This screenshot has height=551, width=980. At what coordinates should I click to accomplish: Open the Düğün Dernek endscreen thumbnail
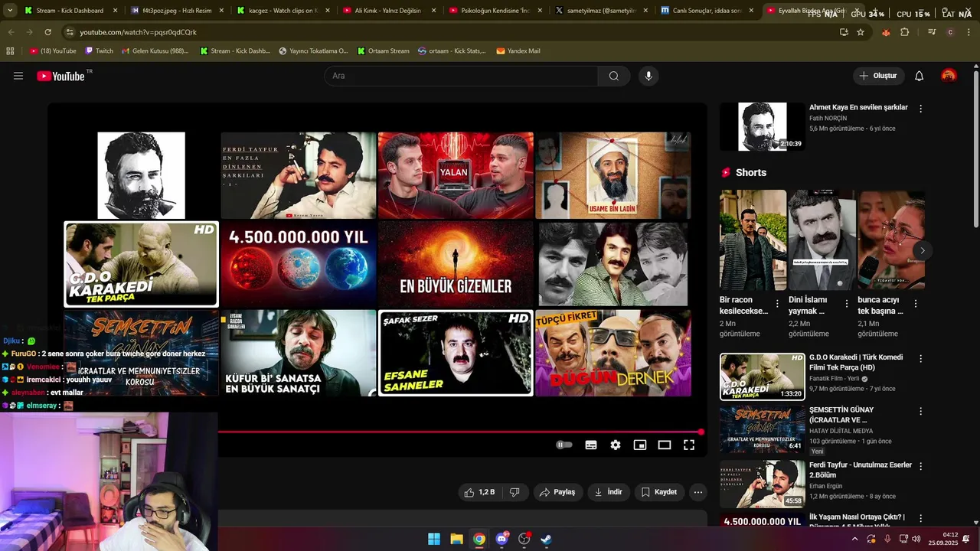pos(612,353)
